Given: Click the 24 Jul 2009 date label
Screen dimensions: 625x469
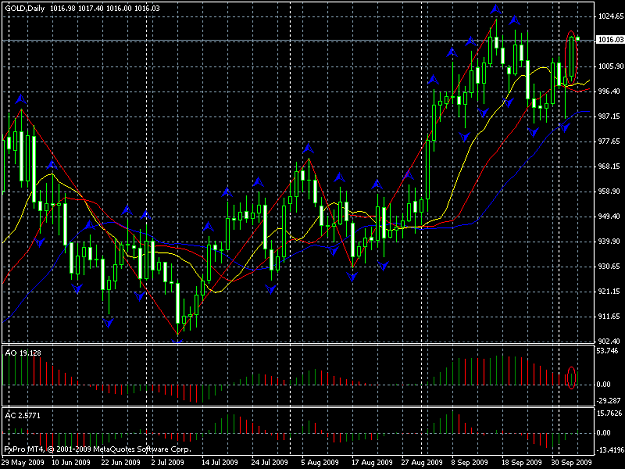Looking at the screenshot, I should click(269, 462).
